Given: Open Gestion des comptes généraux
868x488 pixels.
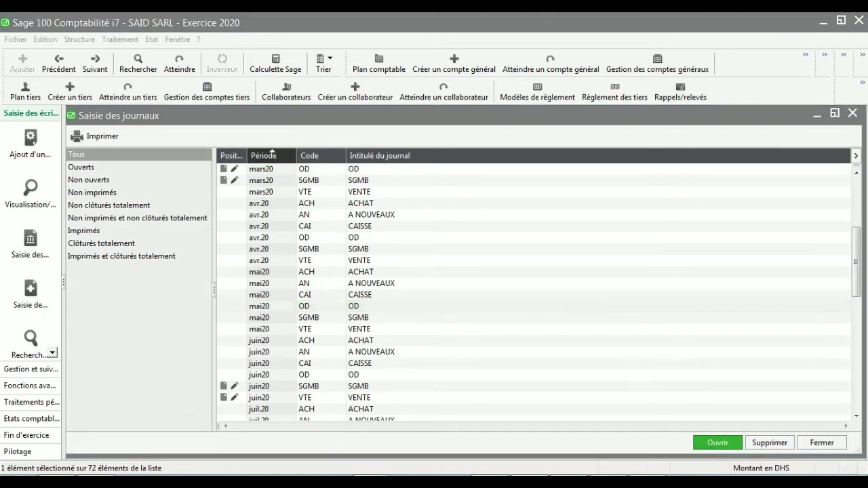Looking at the screenshot, I should point(657,63).
